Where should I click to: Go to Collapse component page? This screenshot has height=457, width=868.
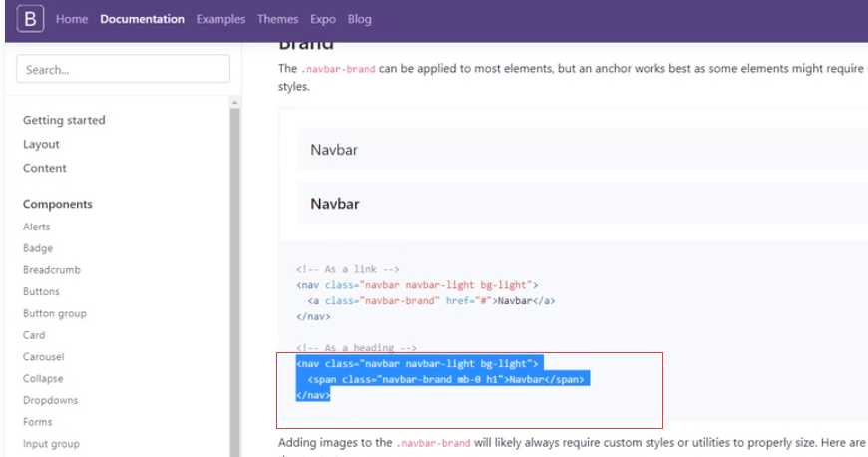pos(43,378)
